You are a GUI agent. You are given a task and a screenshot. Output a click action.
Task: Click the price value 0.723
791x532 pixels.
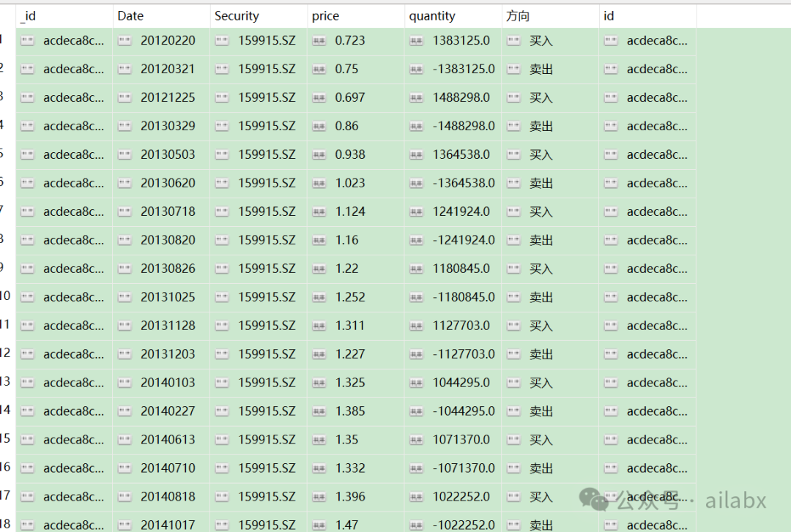(350, 40)
